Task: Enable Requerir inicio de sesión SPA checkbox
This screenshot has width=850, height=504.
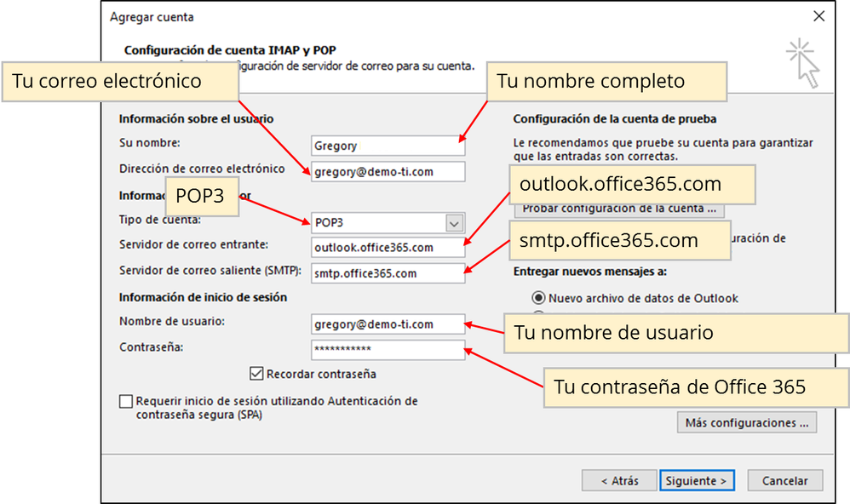Action: 126,401
